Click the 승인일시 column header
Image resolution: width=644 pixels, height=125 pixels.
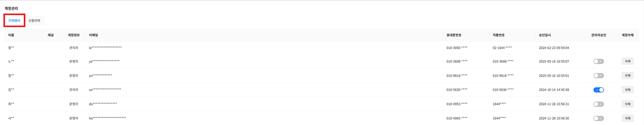coord(545,35)
